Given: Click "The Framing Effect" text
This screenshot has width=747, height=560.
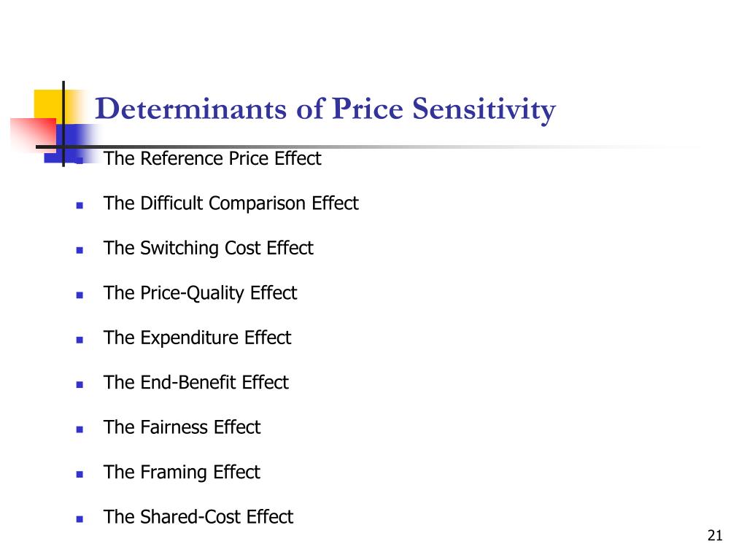Looking at the screenshot, I should [x=182, y=472].
